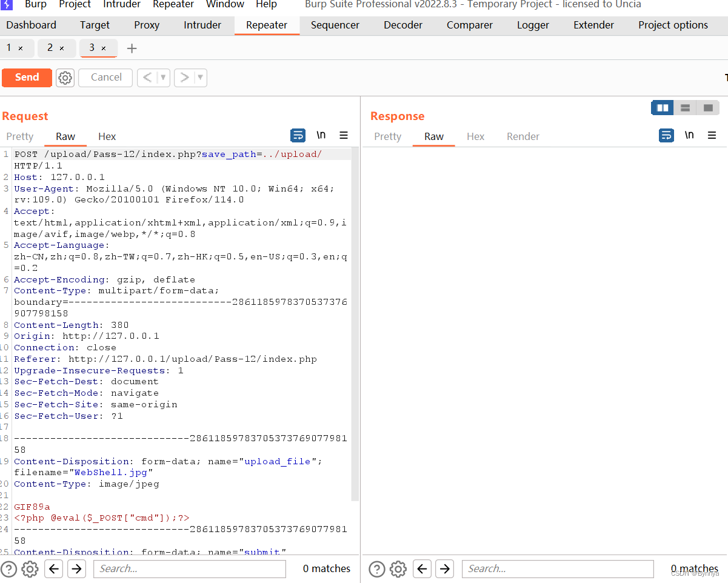Select side-by-side layout view
Screen dimensions: 728x583
coord(663,108)
